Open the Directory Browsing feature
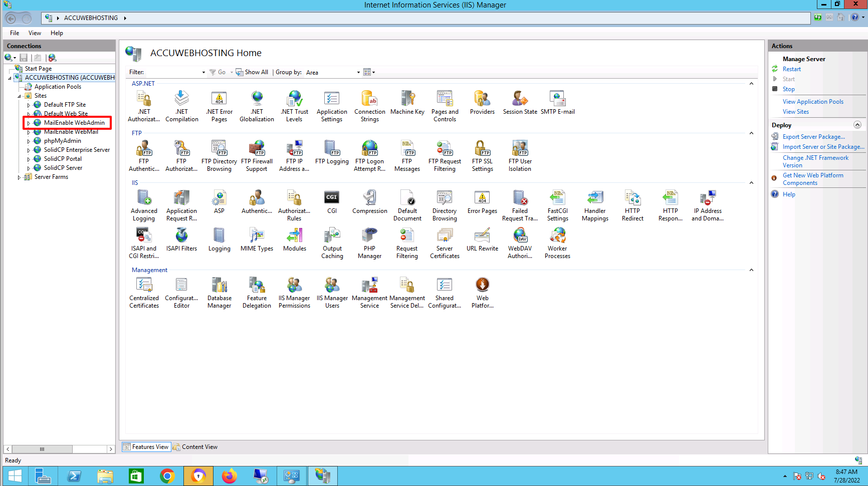The width and height of the screenshot is (868, 486). (445, 205)
